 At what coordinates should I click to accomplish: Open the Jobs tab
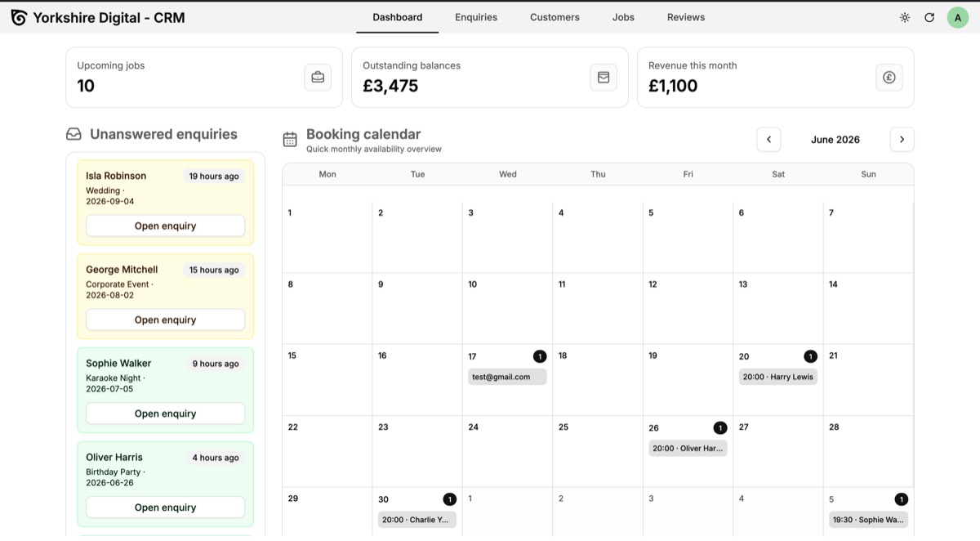623,17
